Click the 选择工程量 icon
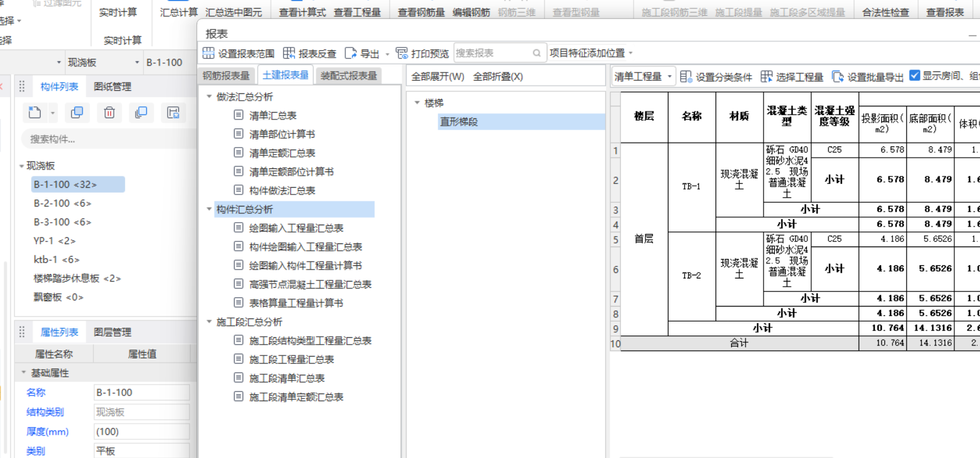This screenshot has height=458, width=980. pos(767,76)
